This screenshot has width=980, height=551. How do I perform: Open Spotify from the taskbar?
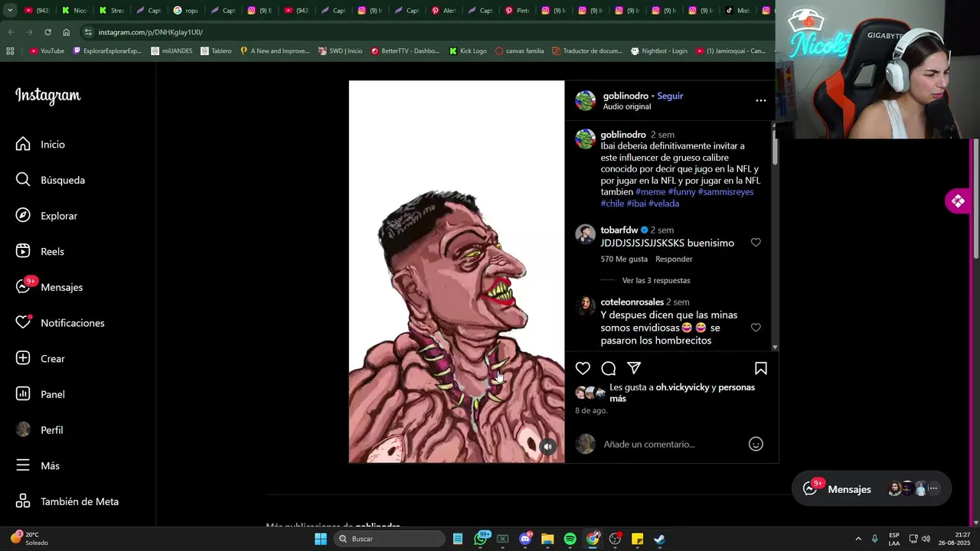(570, 539)
